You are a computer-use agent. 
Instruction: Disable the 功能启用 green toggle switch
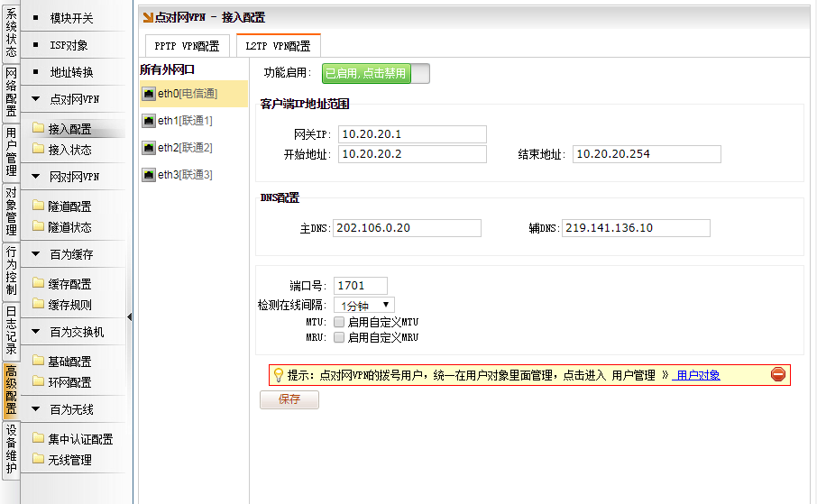point(375,74)
